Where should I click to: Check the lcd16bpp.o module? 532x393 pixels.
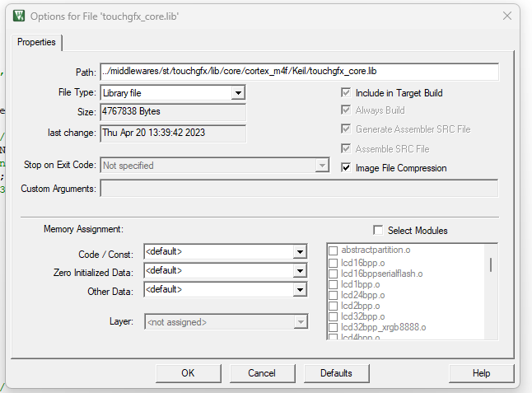tap(334, 263)
